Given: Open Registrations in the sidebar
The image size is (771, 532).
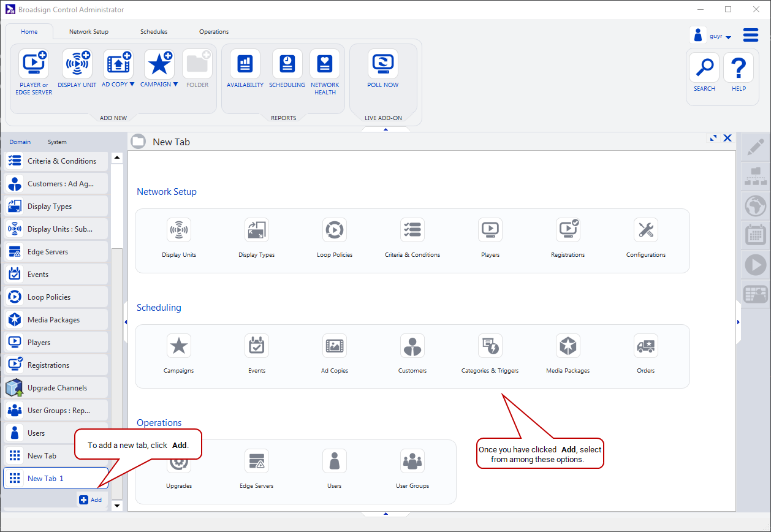Looking at the screenshot, I should pos(56,365).
